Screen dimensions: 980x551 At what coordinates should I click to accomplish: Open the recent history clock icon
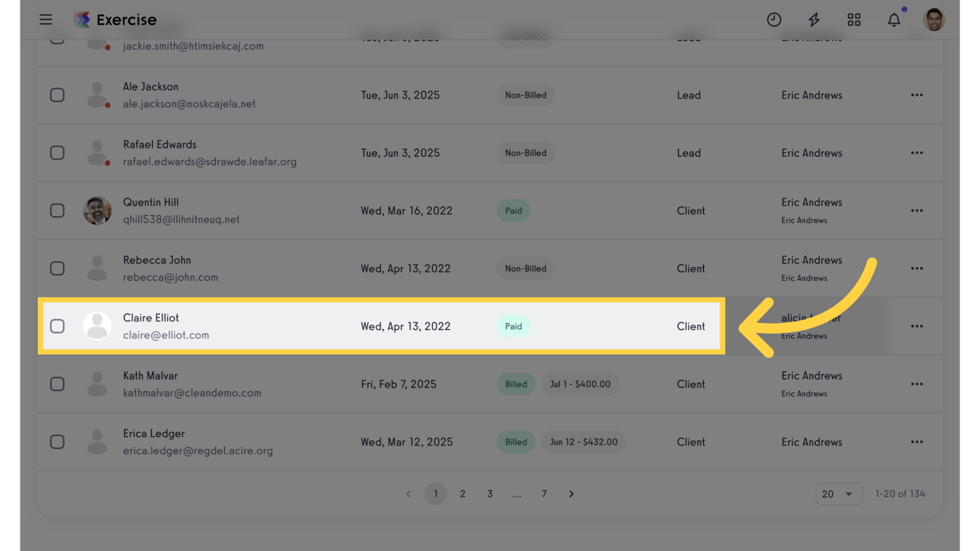(774, 19)
